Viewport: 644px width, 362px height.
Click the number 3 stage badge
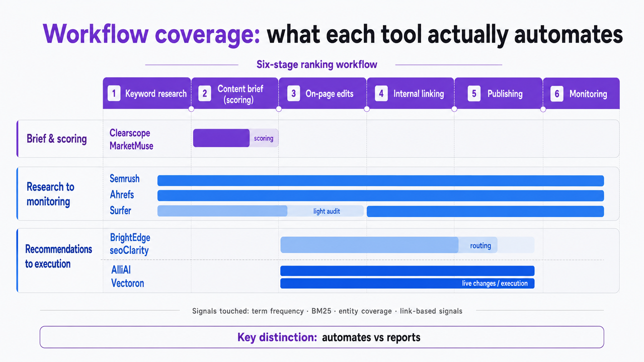click(293, 94)
